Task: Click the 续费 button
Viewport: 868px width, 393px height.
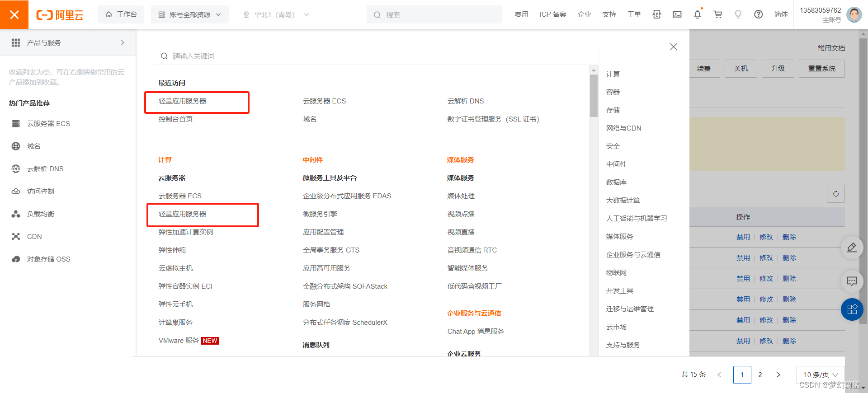Action: tap(704, 69)
